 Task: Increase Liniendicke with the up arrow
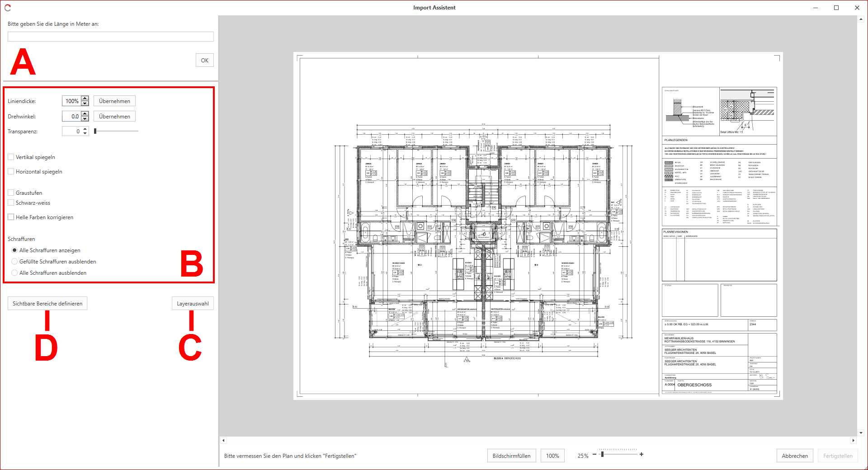pos(85,99)
